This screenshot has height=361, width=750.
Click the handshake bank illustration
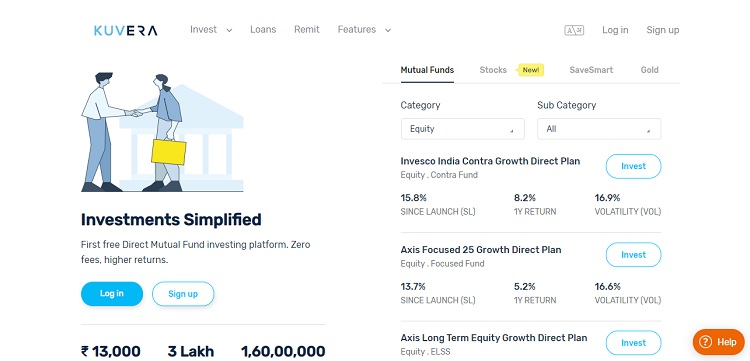(x=162, y=131)
